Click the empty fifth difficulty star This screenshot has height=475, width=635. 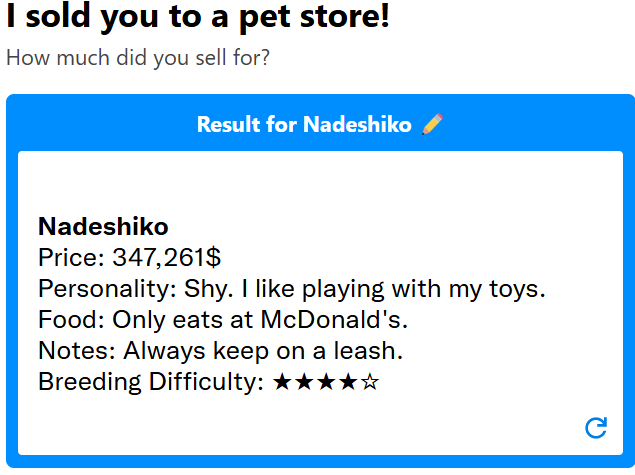pyautogui.click(x=370, y=382)
